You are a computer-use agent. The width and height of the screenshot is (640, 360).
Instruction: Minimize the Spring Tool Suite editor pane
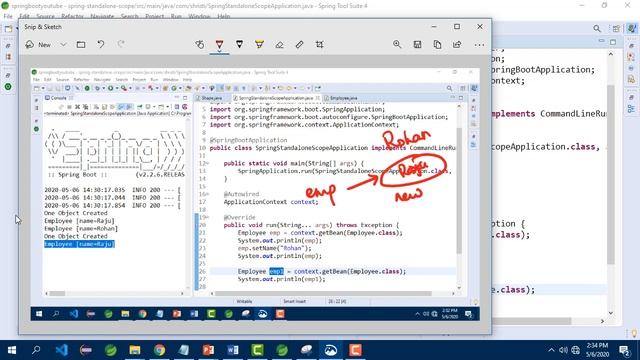coord(601,41)
